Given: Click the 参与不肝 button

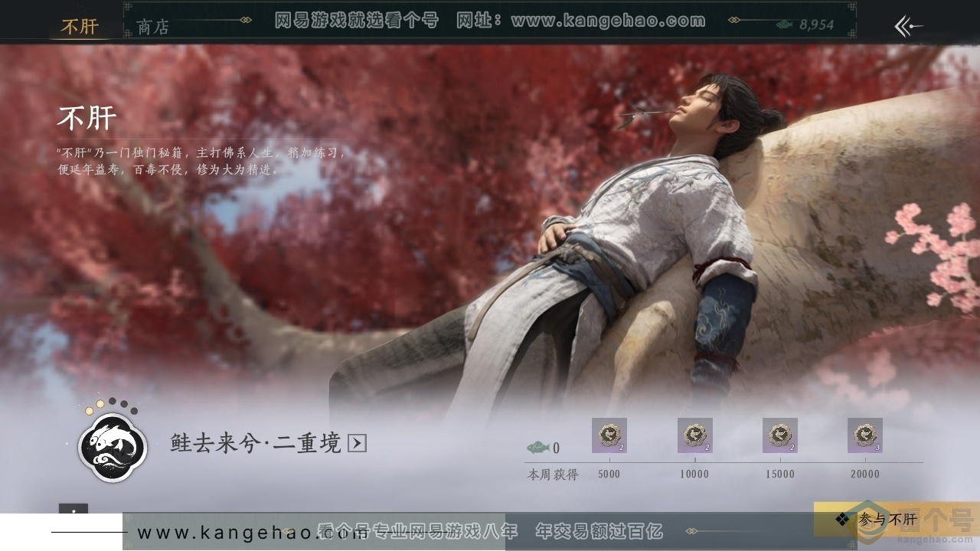Looking at the screenshot, I should [x=897, y=520].
